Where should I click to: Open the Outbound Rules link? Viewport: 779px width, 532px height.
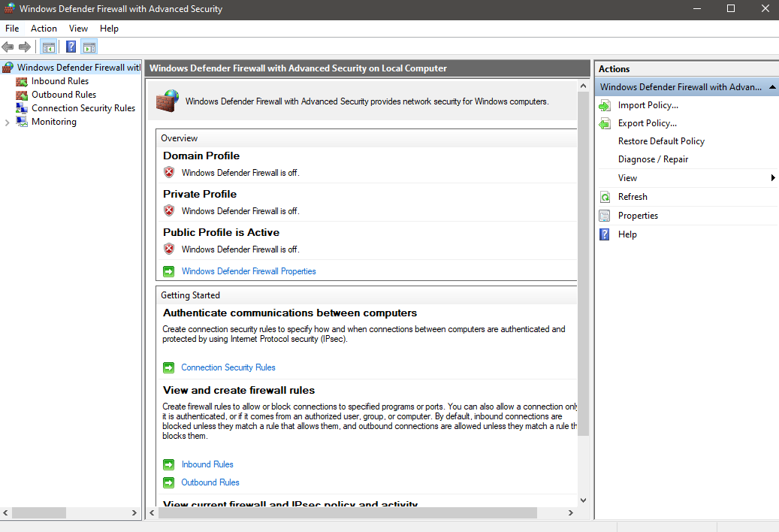[x=210, y=482]
